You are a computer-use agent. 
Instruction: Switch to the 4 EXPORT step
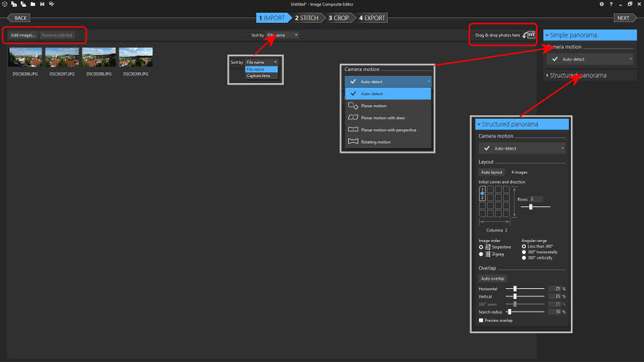coord(372,18)
